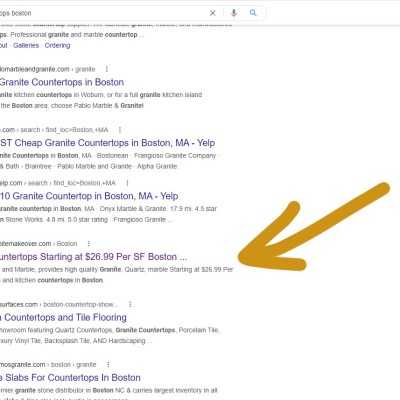Open the three-dot menu beside find_loc=Boston,+MA on the 10 Granite Countertop result
Viewport: 400px width, 400px height.
coord(127,183)
